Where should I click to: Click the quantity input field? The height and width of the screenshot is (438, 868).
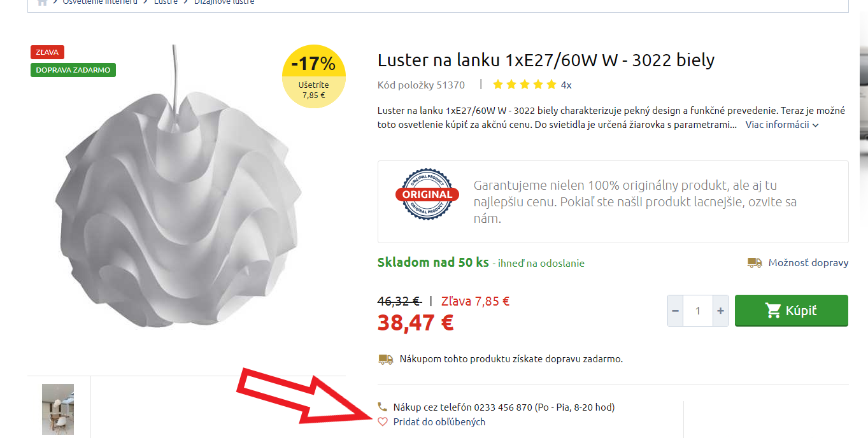tap(698, 311)
